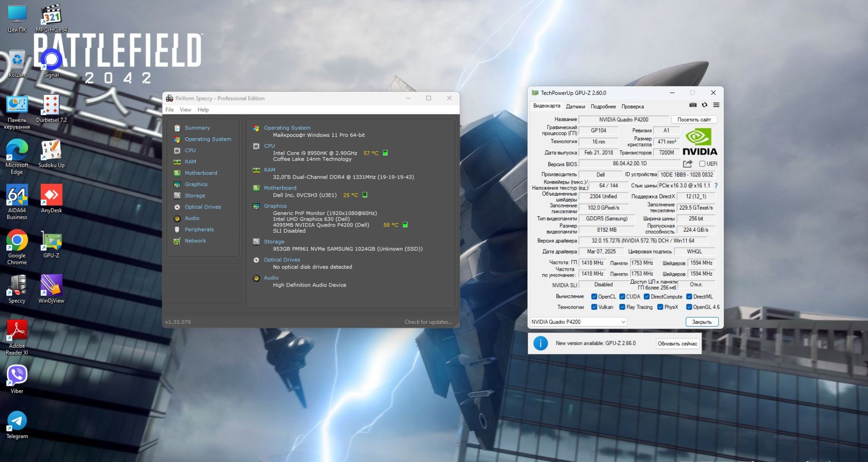
Task: Open Speccy View menu
Action: [x=185, y=110]
